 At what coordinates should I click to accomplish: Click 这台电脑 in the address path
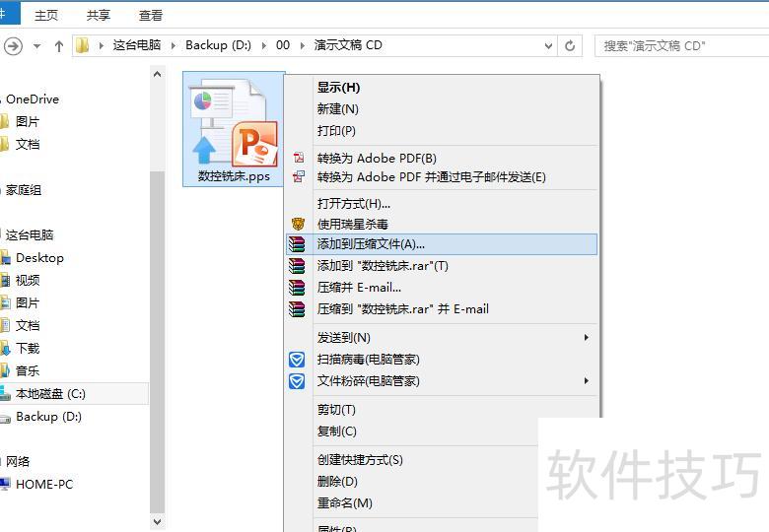point(137,45)
